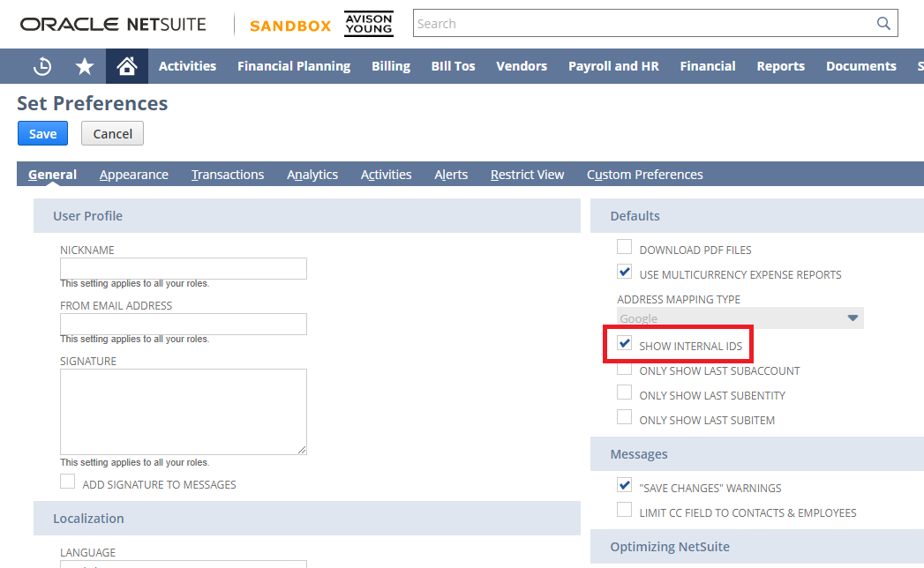924x568 pixels.
Task: Click the Messages section header
Action: click(x=757, y=453)
